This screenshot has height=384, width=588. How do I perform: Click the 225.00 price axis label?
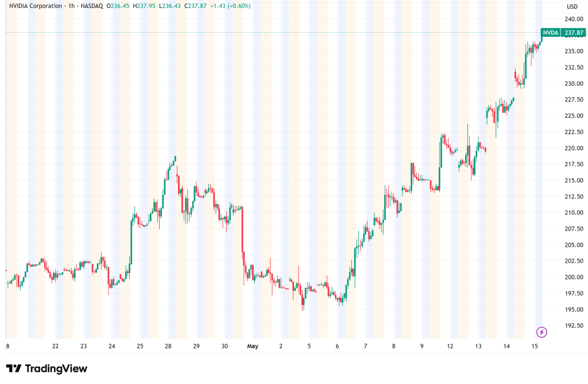pos(574,116)
